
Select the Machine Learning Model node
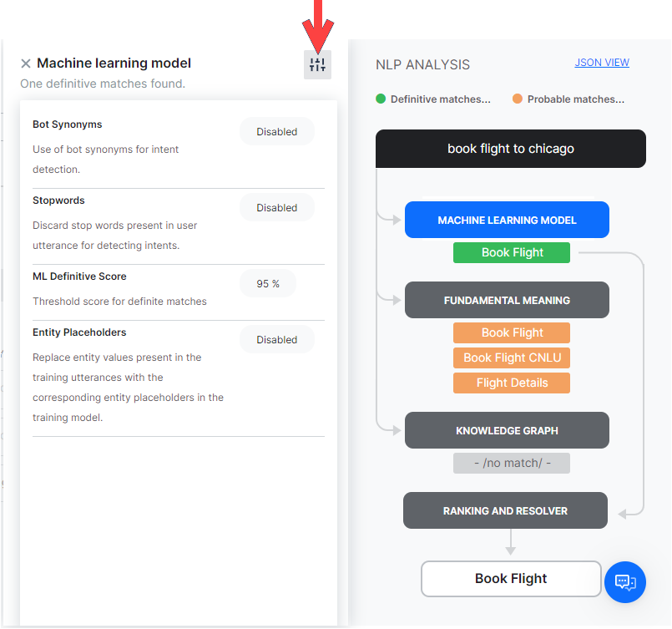[507, 221]
